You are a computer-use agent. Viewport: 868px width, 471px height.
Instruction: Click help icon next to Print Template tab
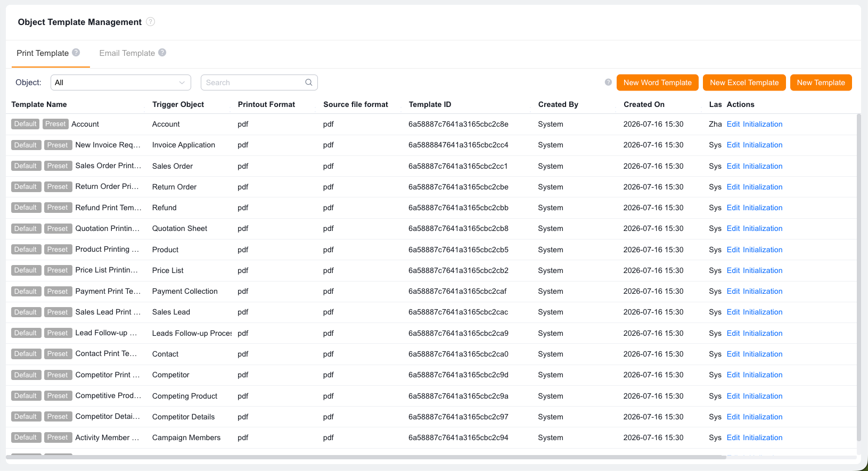pyautogui.click(x=76, y=53)
